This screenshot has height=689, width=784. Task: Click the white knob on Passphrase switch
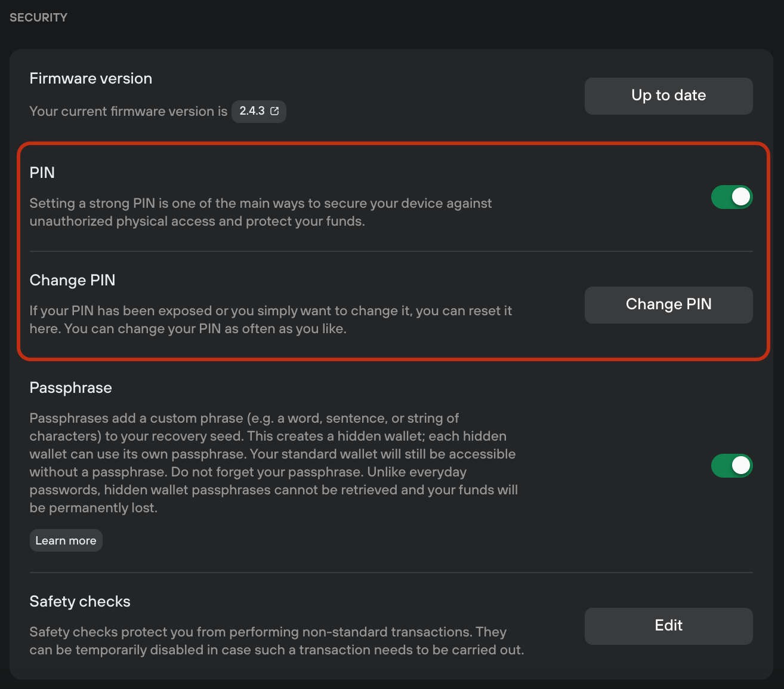click(740, 466)
